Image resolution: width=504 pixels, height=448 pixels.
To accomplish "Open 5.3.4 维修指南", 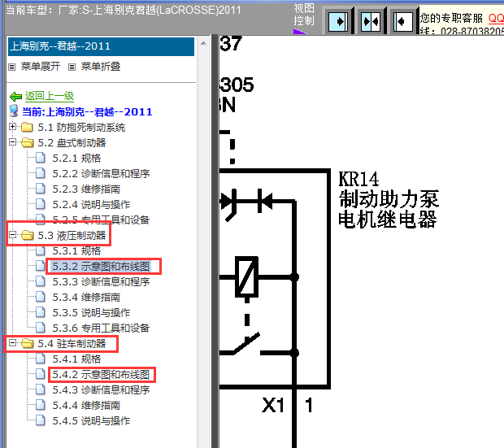I will click(86, 297).
